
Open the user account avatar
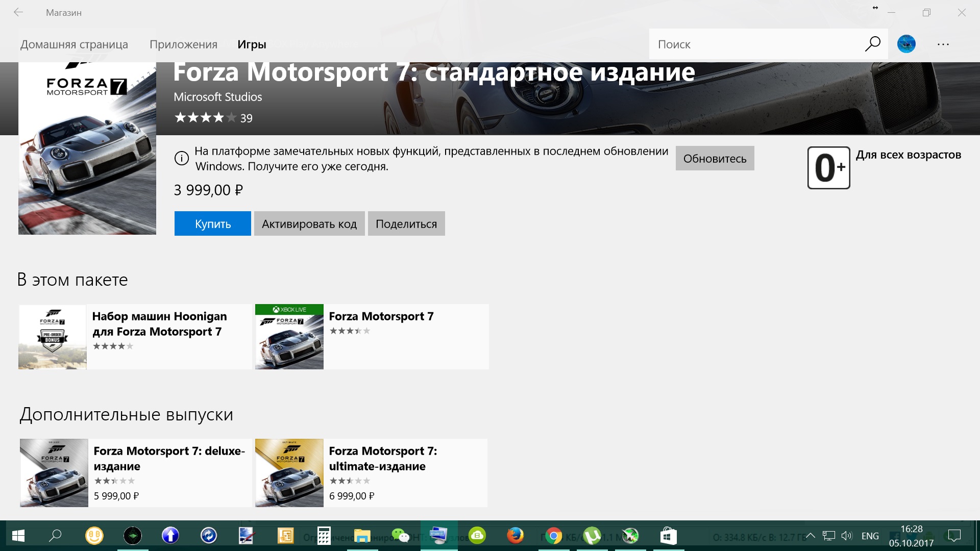(x=906, y=44)
